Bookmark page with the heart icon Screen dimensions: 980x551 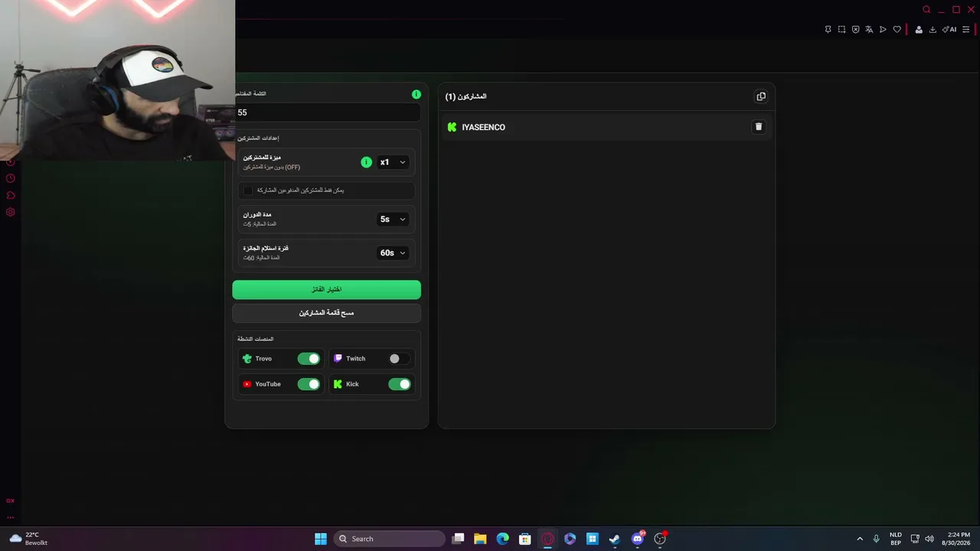pyautogui.click(x=897, y=30)
